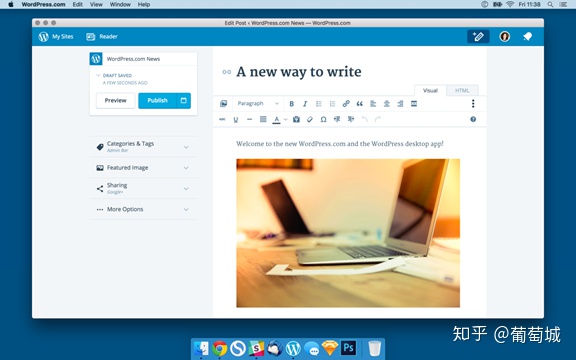Open editor keyboard shortcuts help
The height and width of the screenshot is (360, 576).
tap(473, 119)
